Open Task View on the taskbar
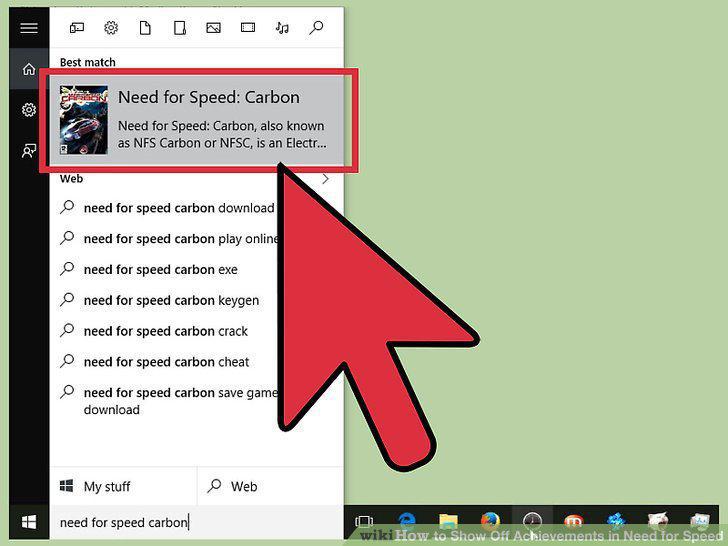The height and width of the screenshot is (546, 728). click(x=364, y=521)
